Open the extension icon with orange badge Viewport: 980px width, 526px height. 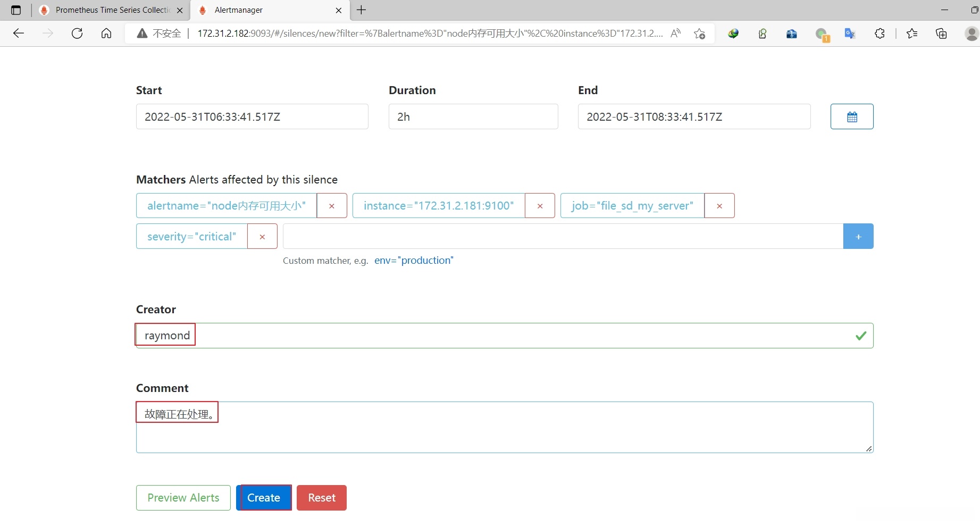click(x=822, y=35)
